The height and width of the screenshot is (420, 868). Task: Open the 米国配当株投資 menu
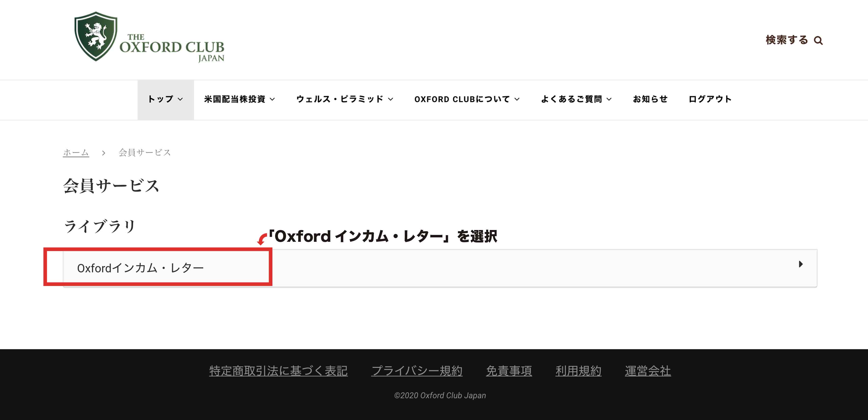(x=235, y=99)
